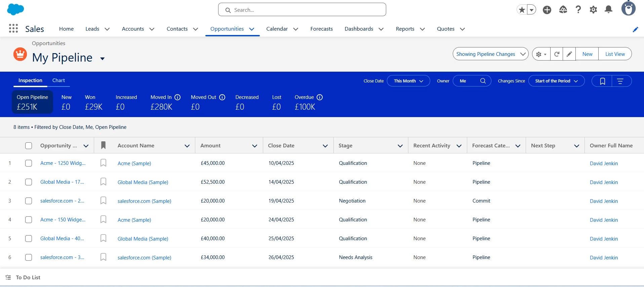644x287 pixels.
Task: Open the Global Actions plus icon
Action: (547, 10)
